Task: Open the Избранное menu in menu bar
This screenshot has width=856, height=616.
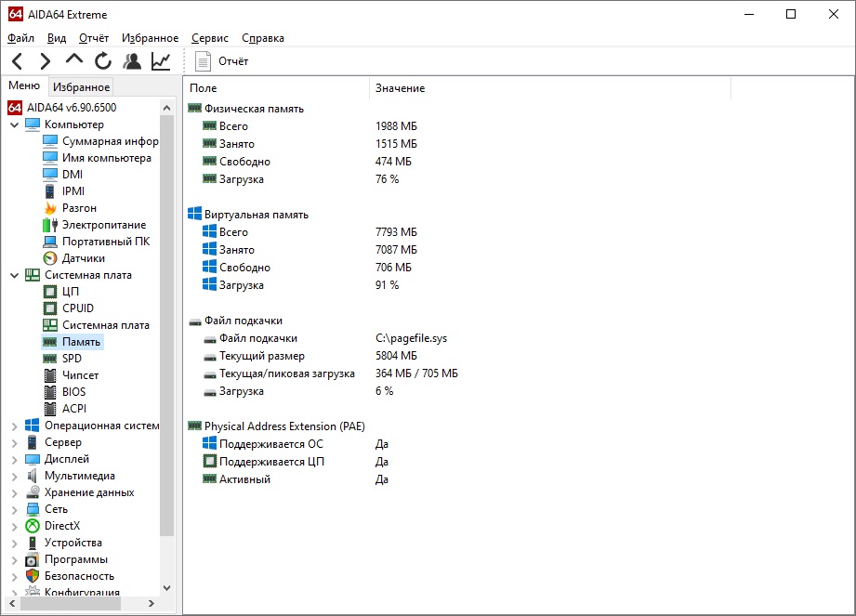Action: [x=150, y=38]
